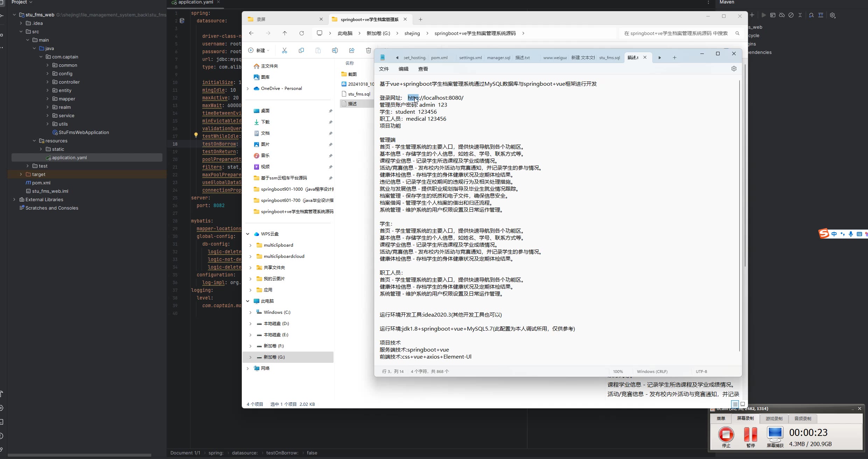The image size is (868, 459).
Task: Click 此电脑 breadcrumb in address bar
Action: [345, 33]
